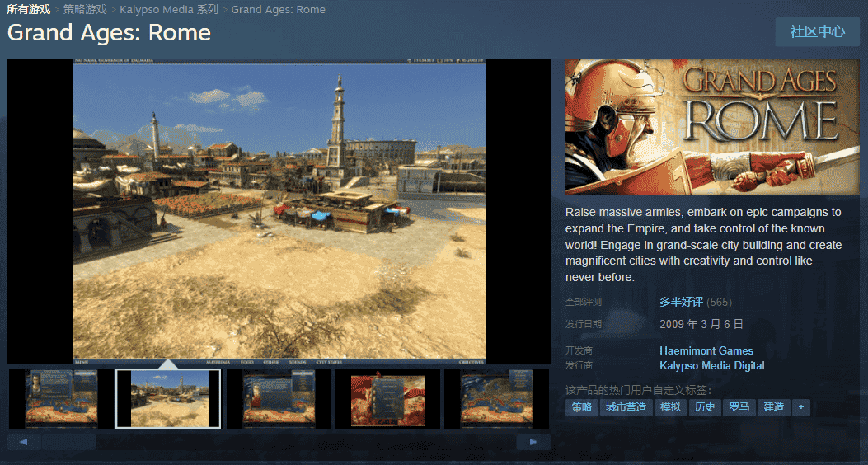Image resolution: width=868 pixels, height=465 pixels.
Task: Click the plus button to add tags
Action: coord(801,407)
